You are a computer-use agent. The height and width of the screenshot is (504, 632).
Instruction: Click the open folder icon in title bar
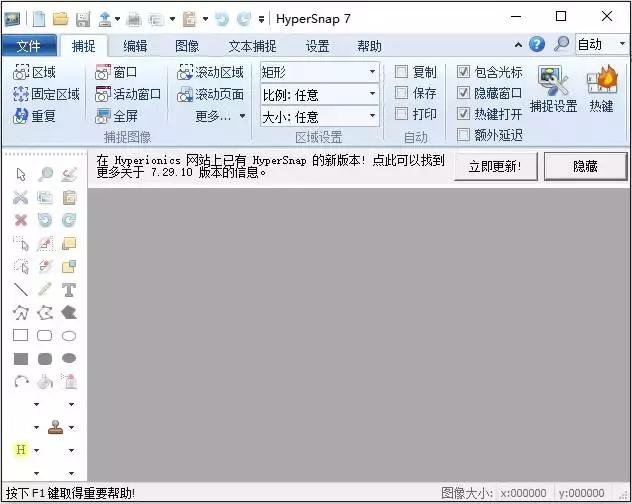pyautogui.click(x=60, y=19)
